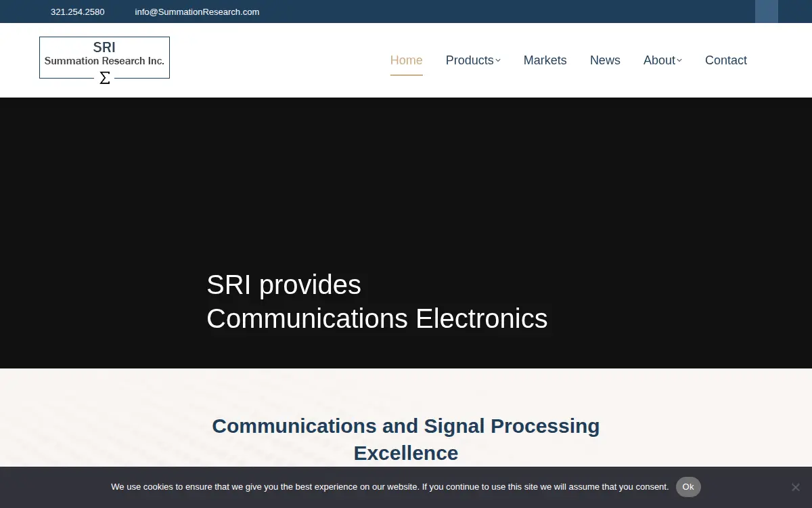
Task: Expand the About submenu chevron
Action: tap(679, 60)
